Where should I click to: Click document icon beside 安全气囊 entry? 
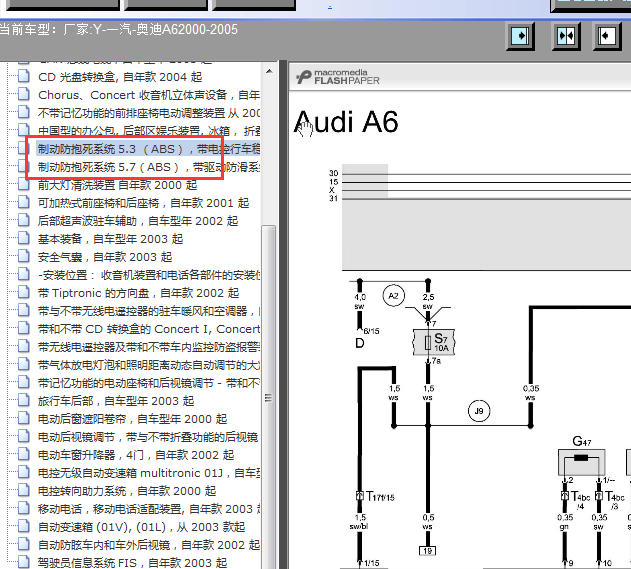coord(24,256)
